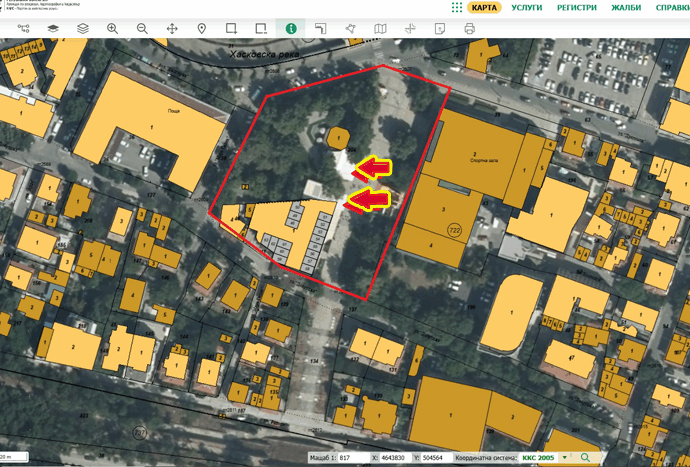This screenshot has width=690, height=467.
Task: Open the apps grid menu icon
Action: tap(457, 8)
